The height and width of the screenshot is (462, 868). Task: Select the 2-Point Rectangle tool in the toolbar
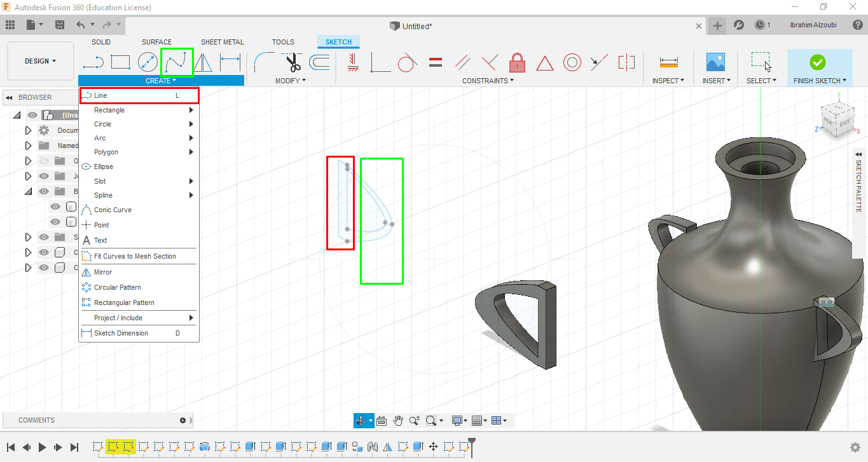[x=120, y=62]
